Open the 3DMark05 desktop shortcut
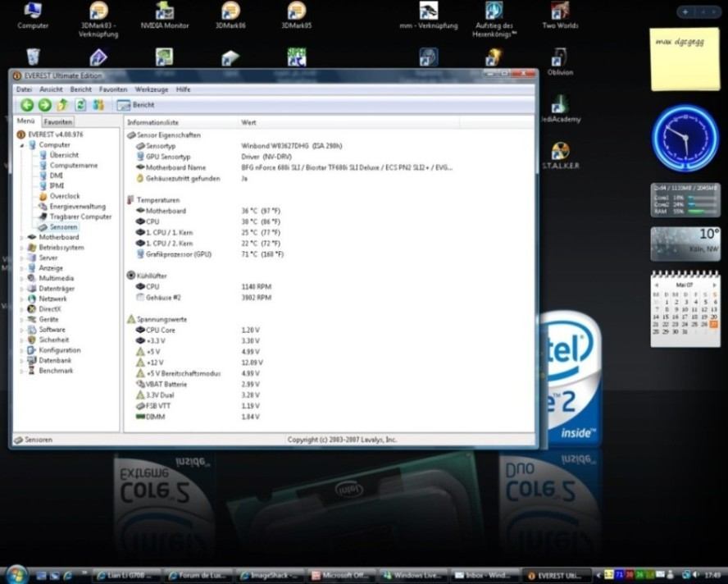The height and width of the screenshot is (584, 728). [x=297, y=16]
